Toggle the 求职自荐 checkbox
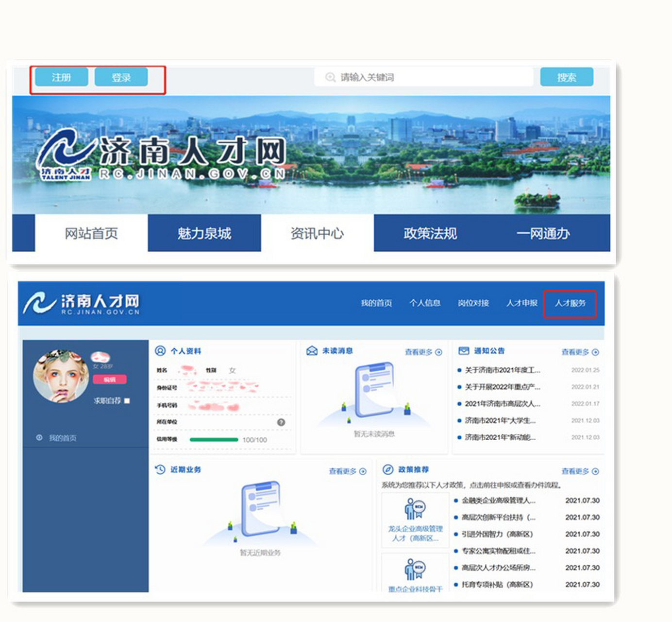 pyautogui.click(x=127, y=401)
